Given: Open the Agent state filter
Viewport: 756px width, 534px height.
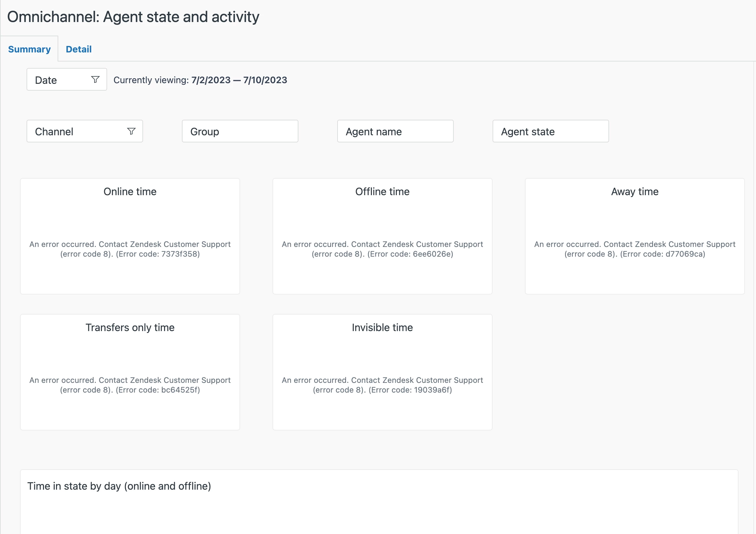Looking at the screenshot, I should (x=550, y=131).
